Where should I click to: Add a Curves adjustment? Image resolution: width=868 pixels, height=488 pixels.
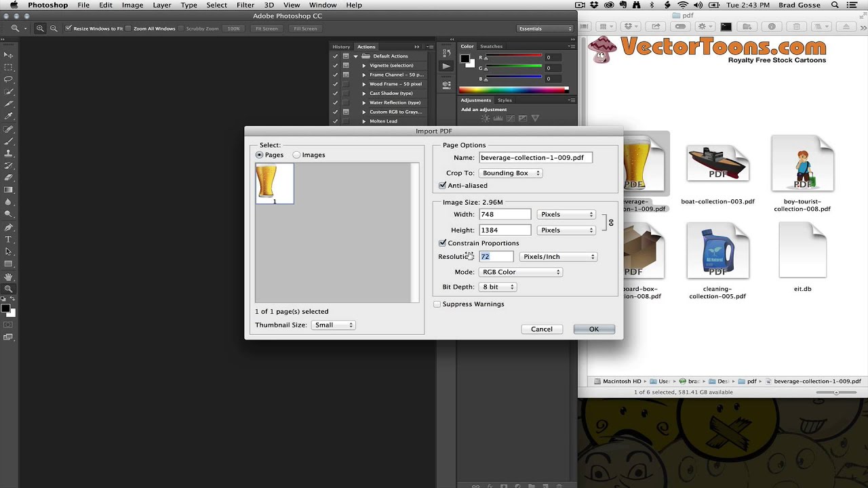[x=510, y=118]
